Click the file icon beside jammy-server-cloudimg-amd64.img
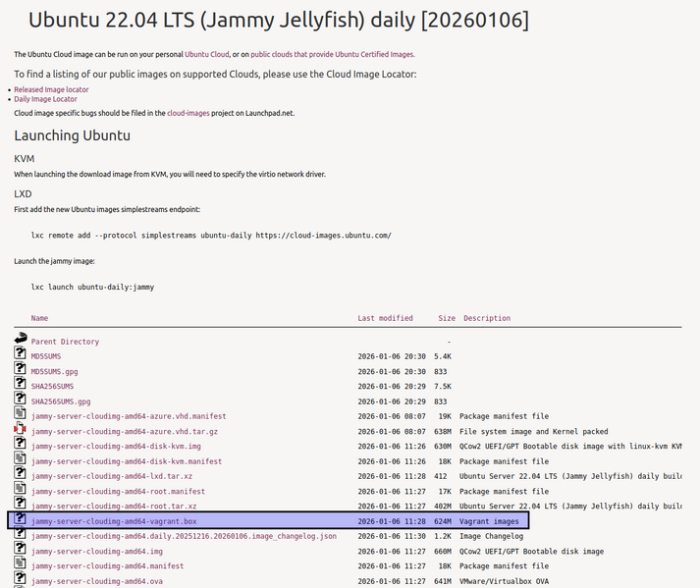Image resolution: width=700 pixels, height=588 pixels. tap(20, 548)
